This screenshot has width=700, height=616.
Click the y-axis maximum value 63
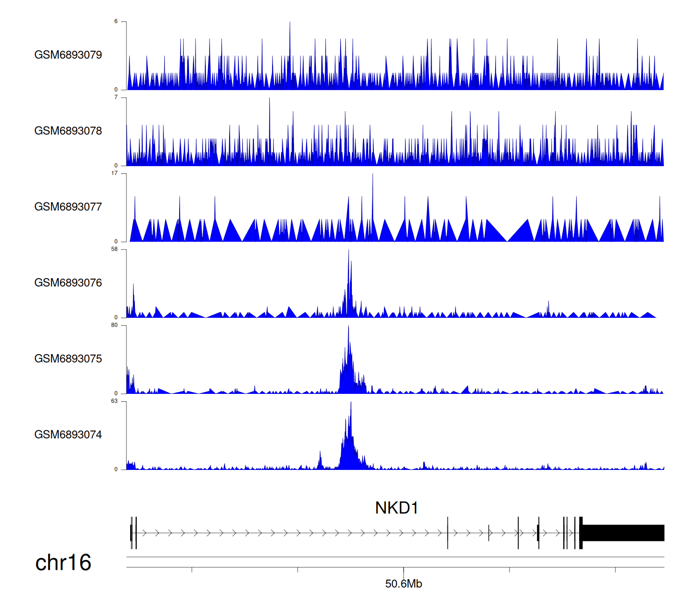(x=114, y=401)
